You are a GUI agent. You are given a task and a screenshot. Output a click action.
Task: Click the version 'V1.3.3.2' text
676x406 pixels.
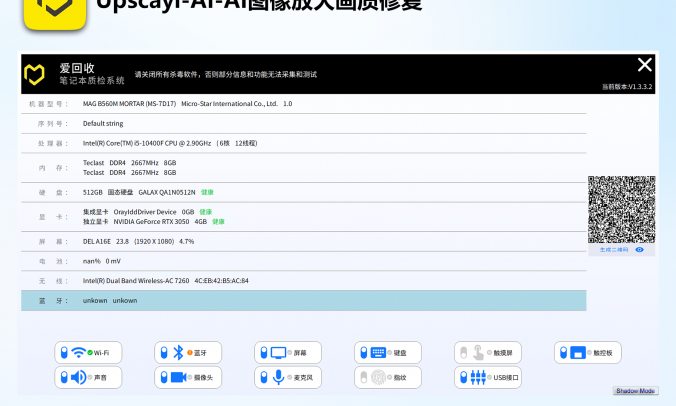[x=640, y=87]
